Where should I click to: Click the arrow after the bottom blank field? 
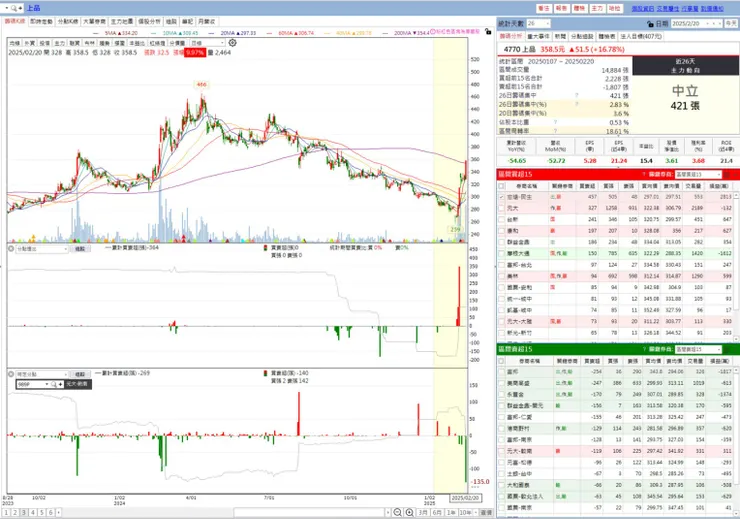[387, 512]
